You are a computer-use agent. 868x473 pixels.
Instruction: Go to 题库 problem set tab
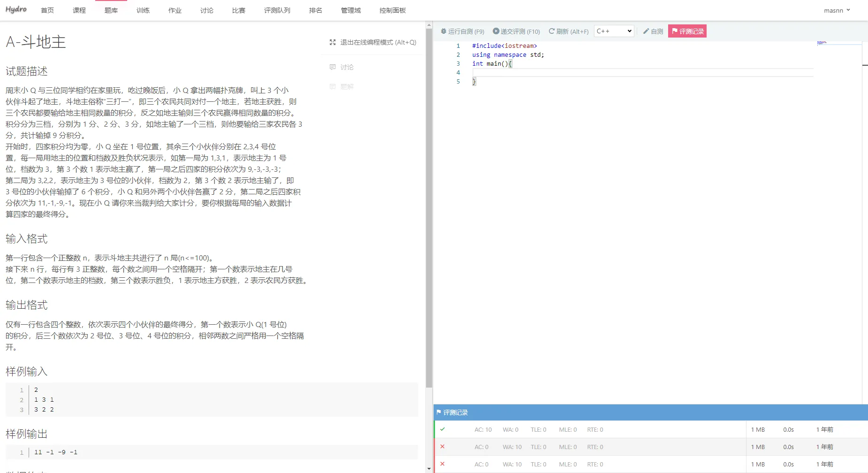click(x=111, y=10)
